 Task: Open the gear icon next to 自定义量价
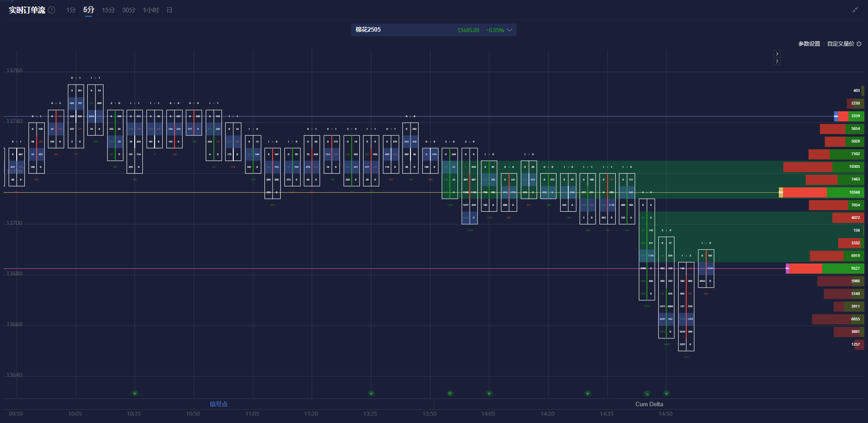(860, 44)
